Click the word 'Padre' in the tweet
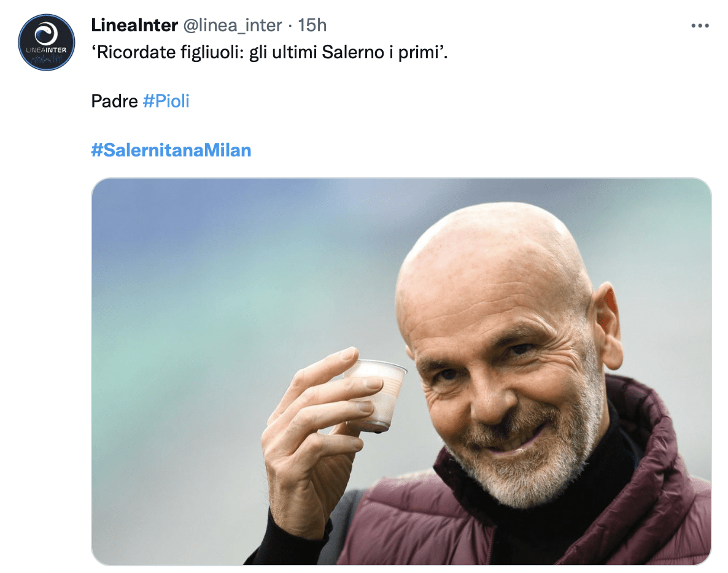728x573 pixels. (x=114, y=101)
